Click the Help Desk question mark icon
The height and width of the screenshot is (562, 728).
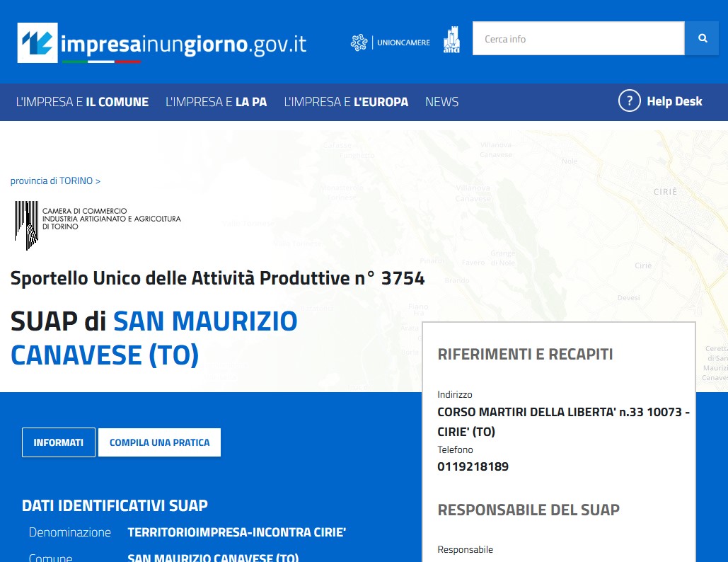[x=629, y=101]
